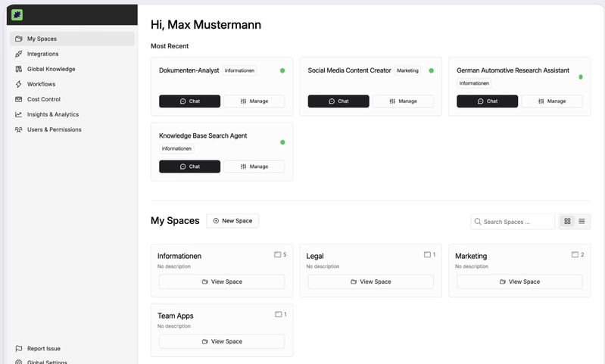This screenshot has height=364, width=605.
Task: Open Cost Control page
Action: [x=43, y=99]
